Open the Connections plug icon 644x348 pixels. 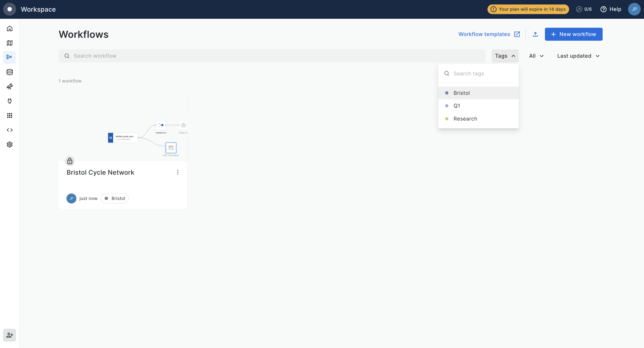tap(9, 101)
